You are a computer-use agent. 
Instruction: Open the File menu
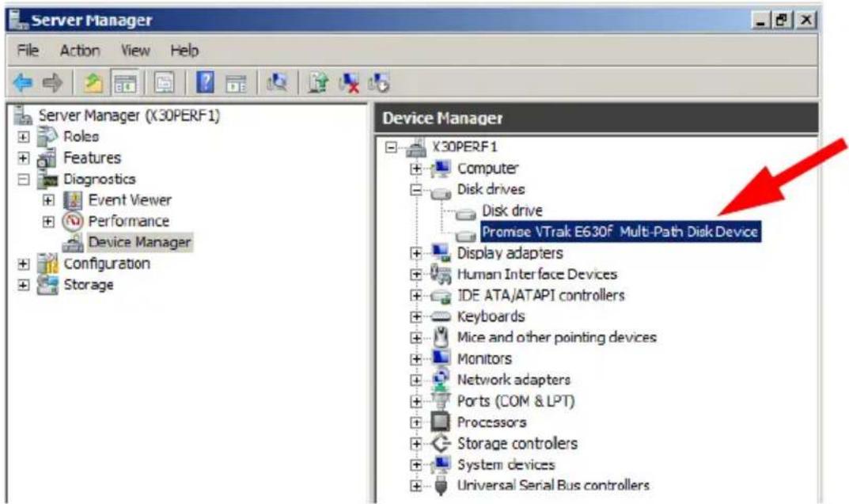[x=28, y=51]
